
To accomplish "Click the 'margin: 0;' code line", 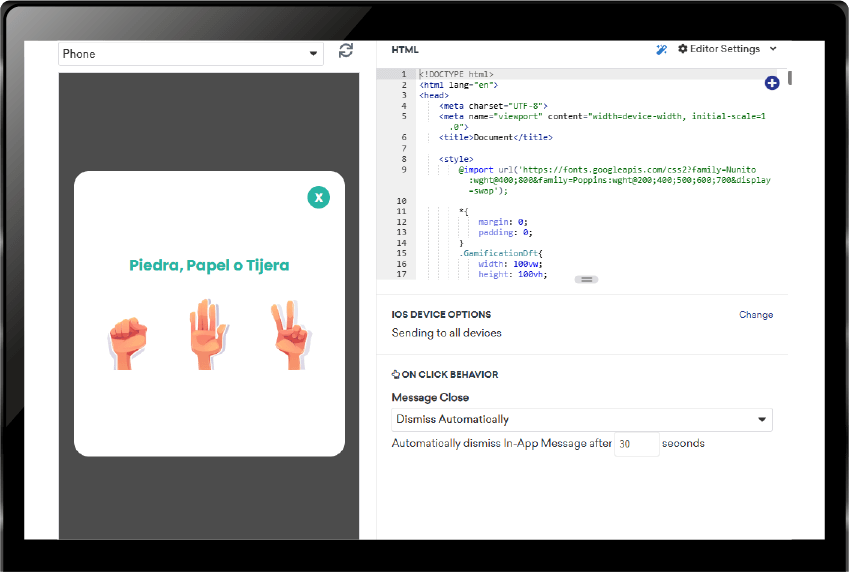I will coord(502,222).
